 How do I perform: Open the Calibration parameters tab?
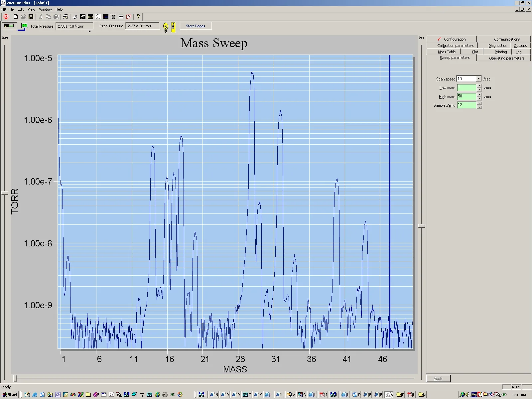pyautogui.click(x=453, y=46)
